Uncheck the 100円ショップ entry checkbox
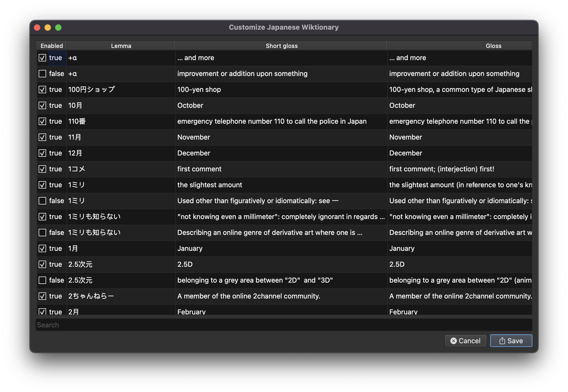 coord(42,90)
